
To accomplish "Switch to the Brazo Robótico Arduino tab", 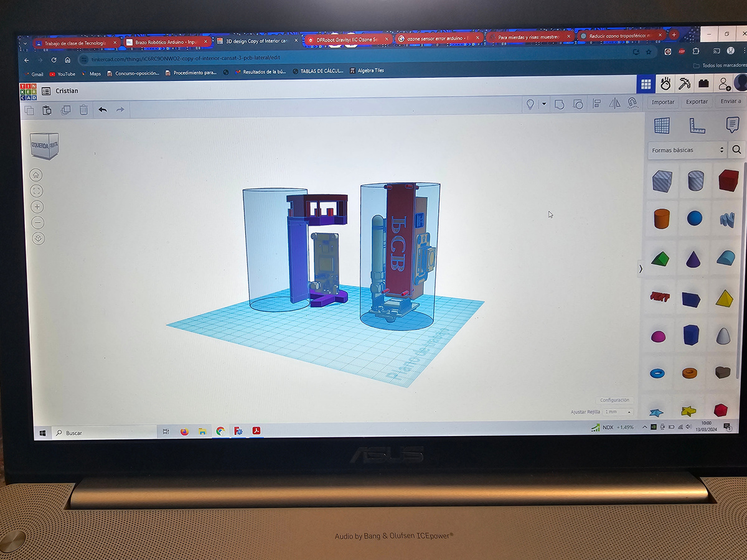I will (x=165, y=42).
